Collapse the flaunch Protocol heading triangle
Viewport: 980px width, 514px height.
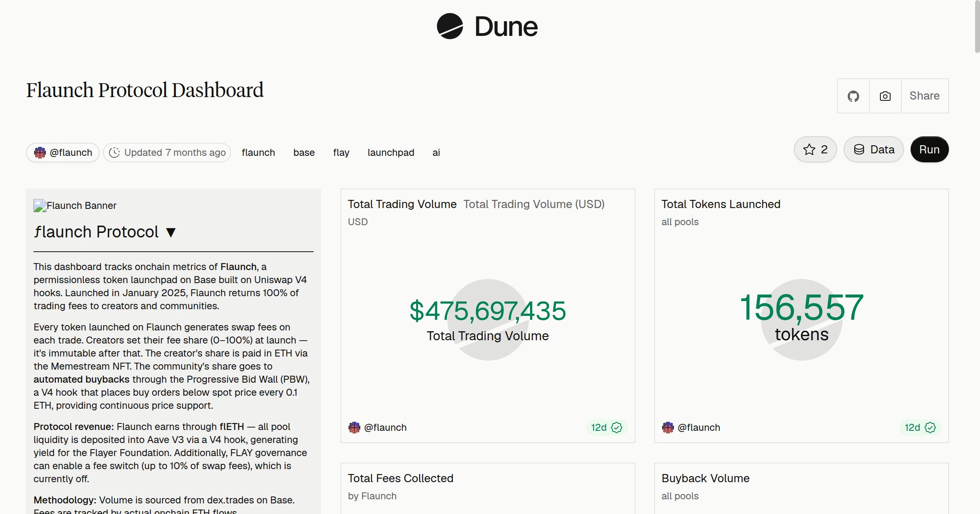[x=171, y=233]
